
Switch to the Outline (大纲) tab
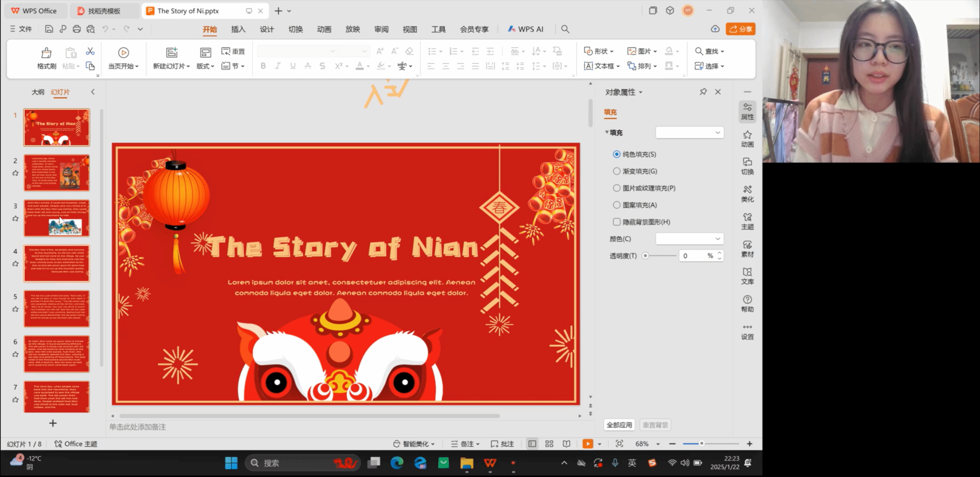[x=38, y=92]
